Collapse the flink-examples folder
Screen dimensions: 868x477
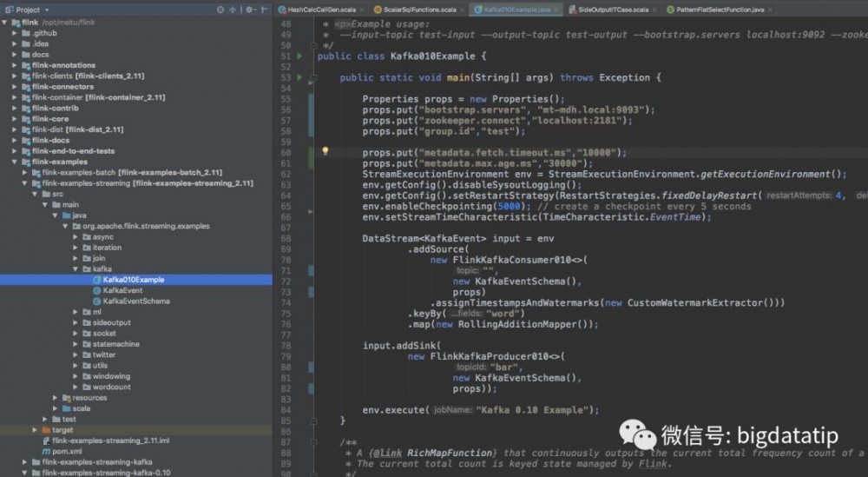tap(15, 162)
